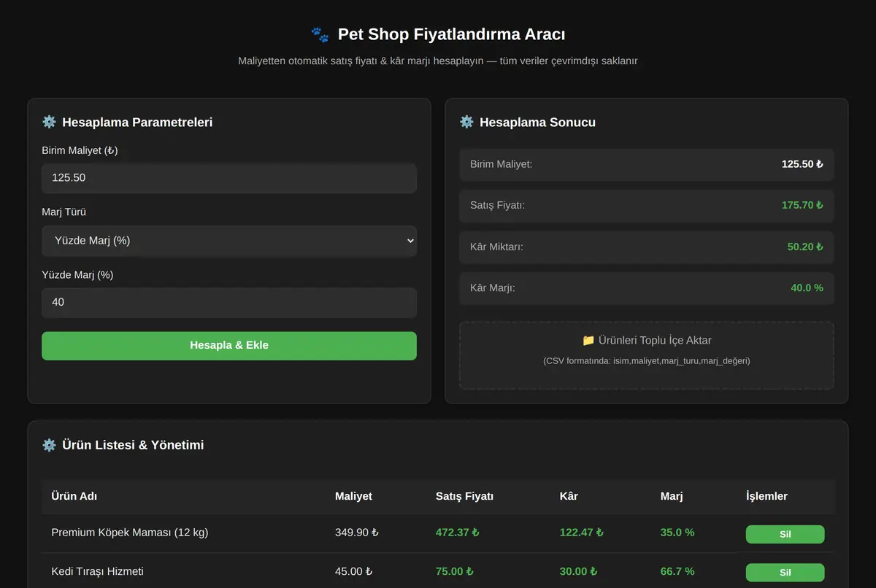Click the 125.50 ₺ Birim Maliyet result
876x588 pixels.
point(802,164)
